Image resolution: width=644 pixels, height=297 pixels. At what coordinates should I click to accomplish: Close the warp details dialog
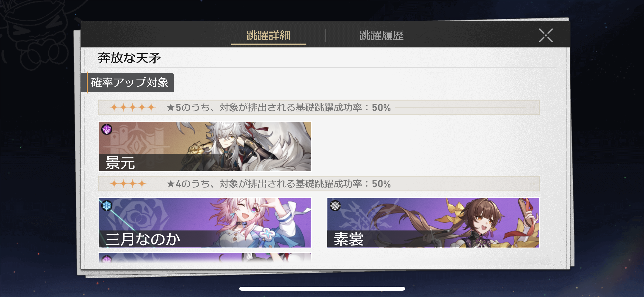pyautogui.click(x=546, y=35)
